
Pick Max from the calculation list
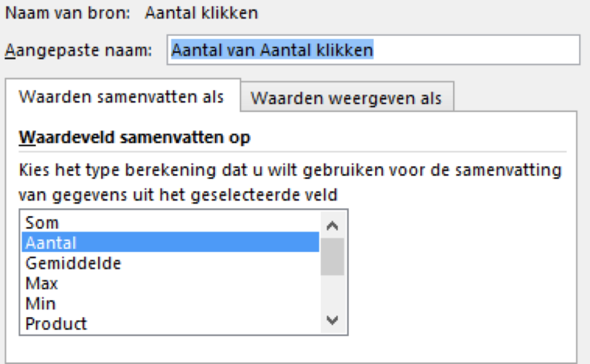(41, 284)
